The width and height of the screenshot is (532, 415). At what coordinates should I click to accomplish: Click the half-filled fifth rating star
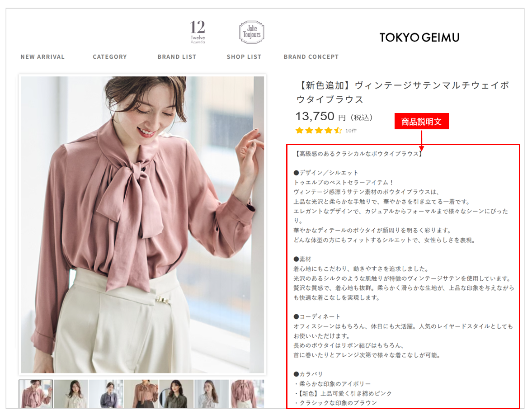click(x=337, y=131)
